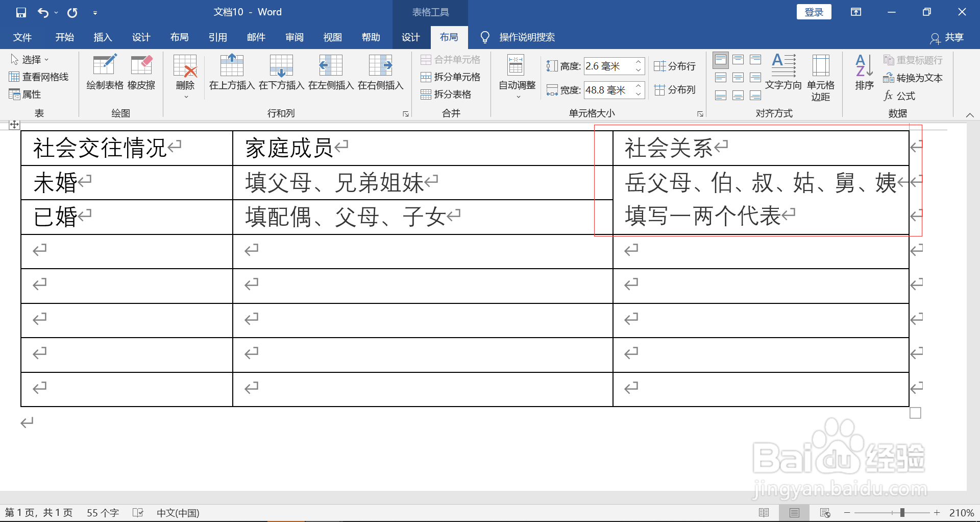Toggle 查看网格线 to view gridlines
Screen dimensions: 980x522
tap(39, 77)
